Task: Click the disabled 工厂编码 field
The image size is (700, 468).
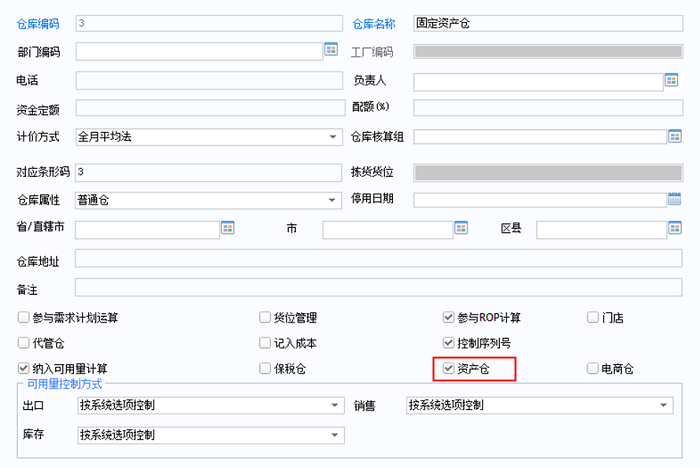Action: tap(548, 51)
